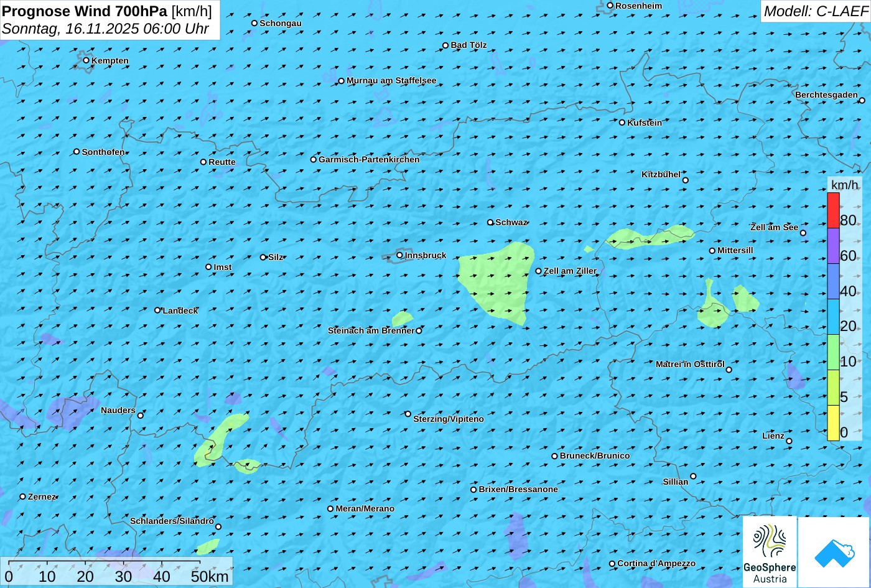
Task: Click the 'Sterzing/Vipiteno' label
Action: pos(449,419)
